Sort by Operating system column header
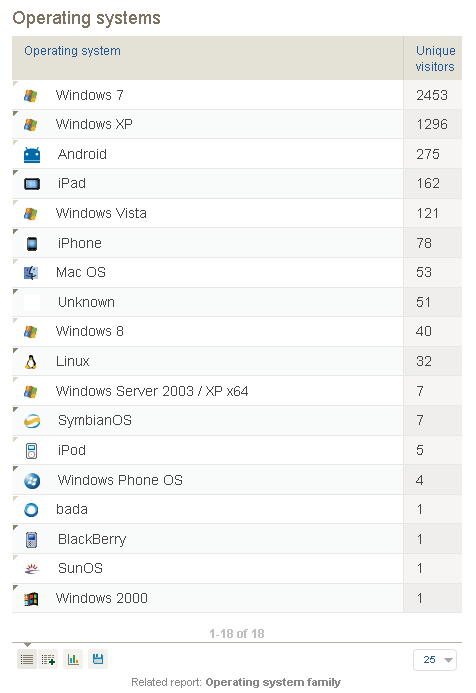476x693 pixels. coord(72,51)
